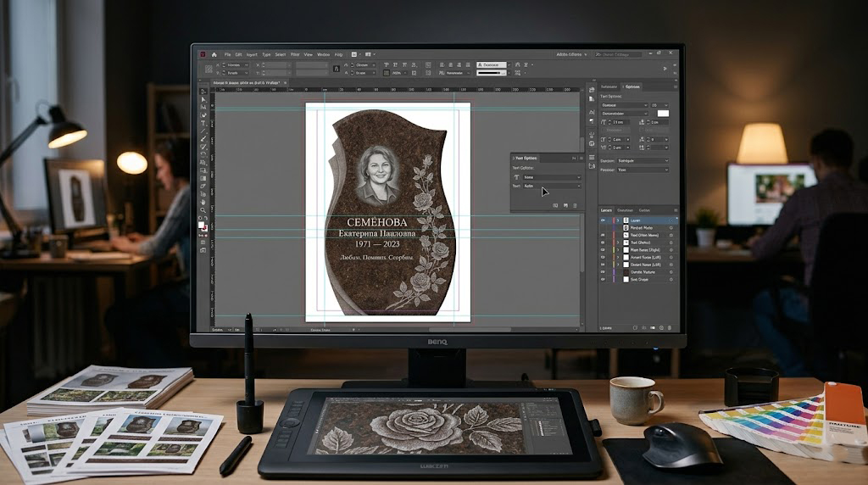Open the Layers panel hamburger menu
This screenshot has width=868, height=485.
pyautogui.click(x=674, y=209)
